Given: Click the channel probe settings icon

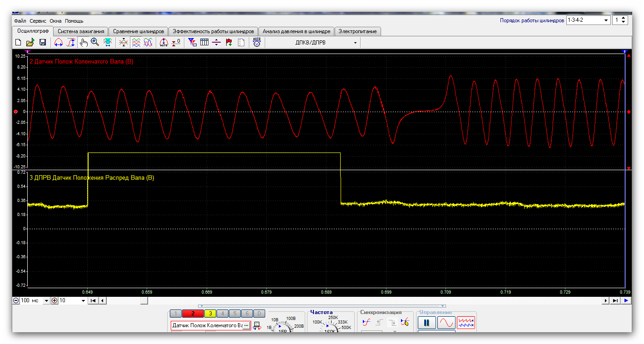Looking at the screenshot, I should 258,325.
